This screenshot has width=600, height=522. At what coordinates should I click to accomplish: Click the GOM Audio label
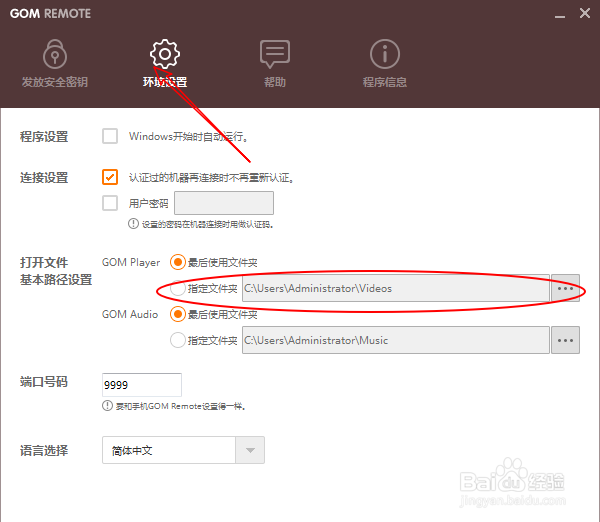(x=130, y=314)
